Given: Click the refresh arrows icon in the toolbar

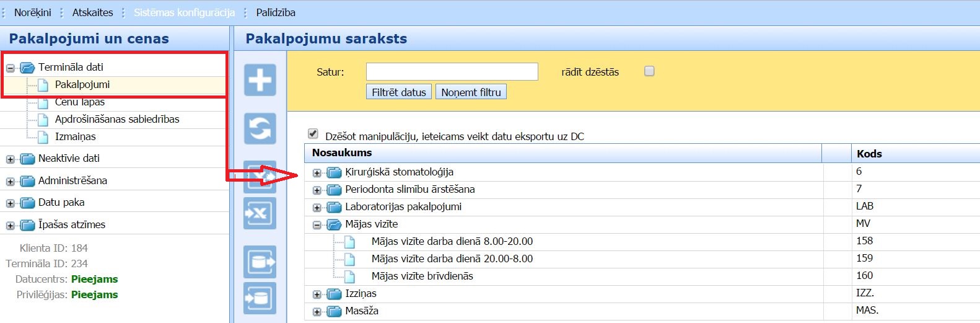Looking at the screenshot, I should point(260,129).
